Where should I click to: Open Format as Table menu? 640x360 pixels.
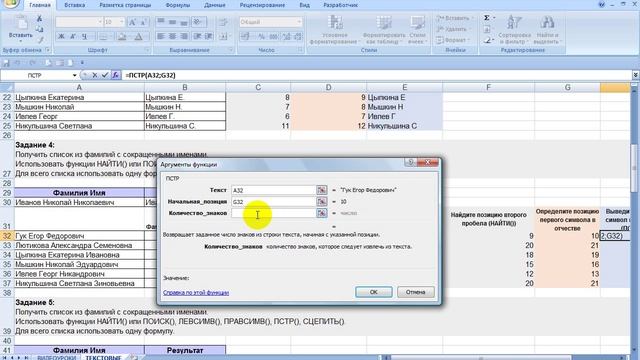[384, 30]
